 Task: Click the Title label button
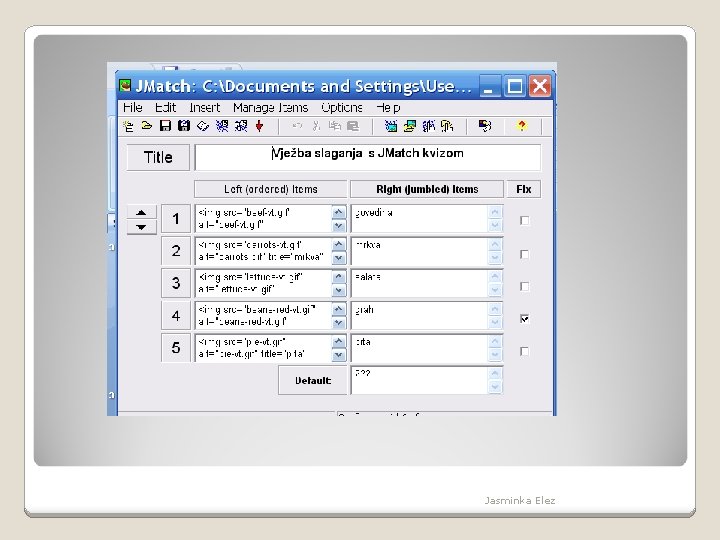click(158, 158)
